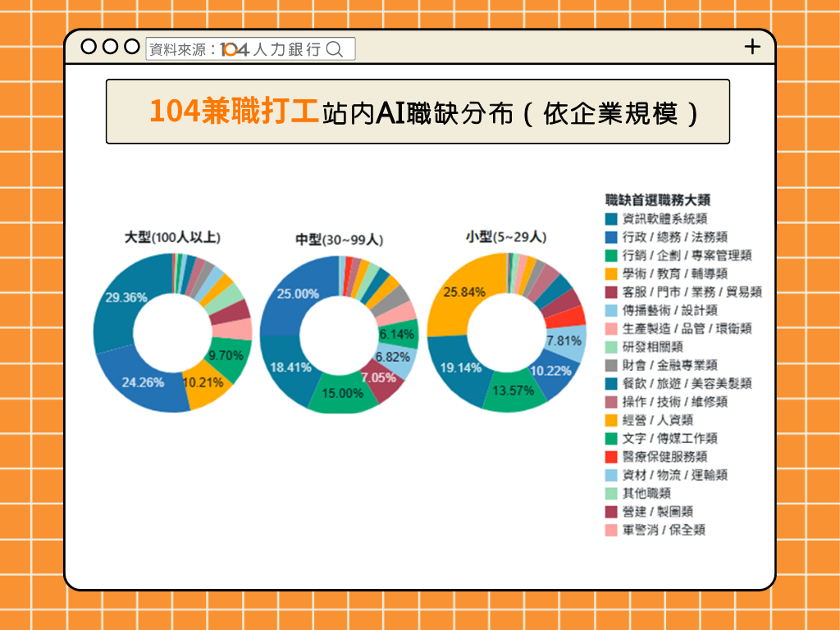Click the magnifier search icon

click(335, 49)
